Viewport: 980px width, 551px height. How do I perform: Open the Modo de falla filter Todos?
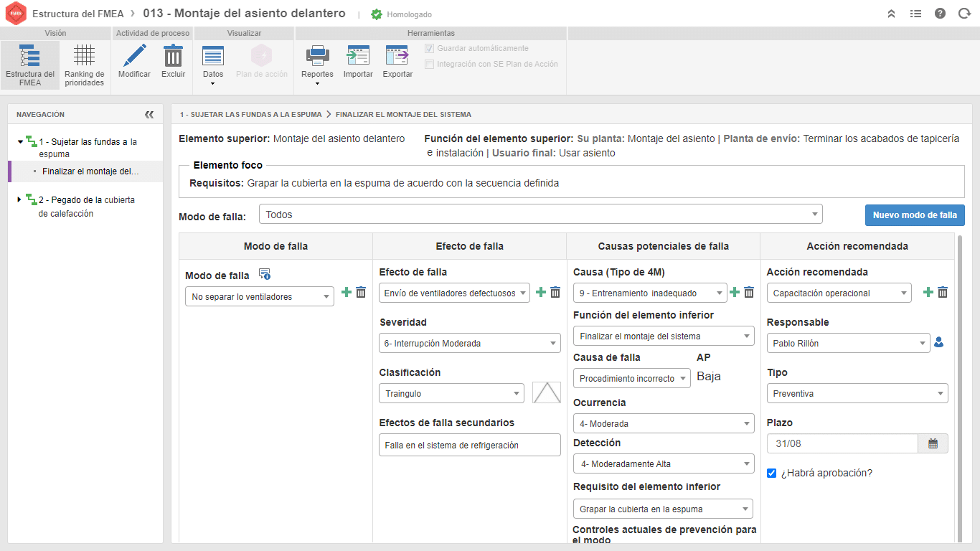coord(541,214)
